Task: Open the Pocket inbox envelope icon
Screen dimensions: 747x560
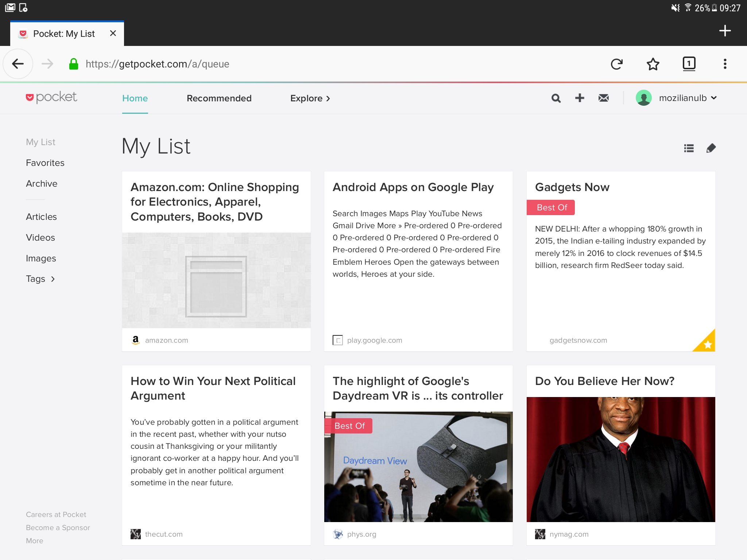Action: click(604, 98)
